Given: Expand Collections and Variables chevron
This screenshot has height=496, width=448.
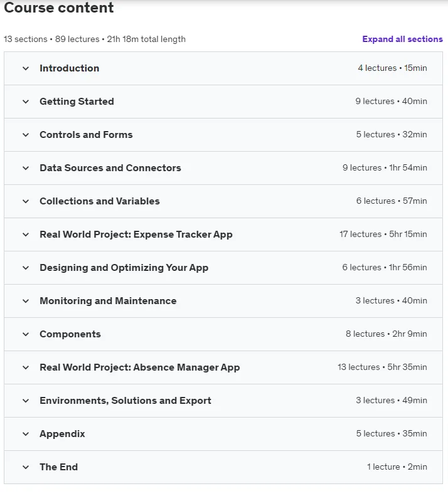Looking at the screenshot, I should click(x=26, y=201).
